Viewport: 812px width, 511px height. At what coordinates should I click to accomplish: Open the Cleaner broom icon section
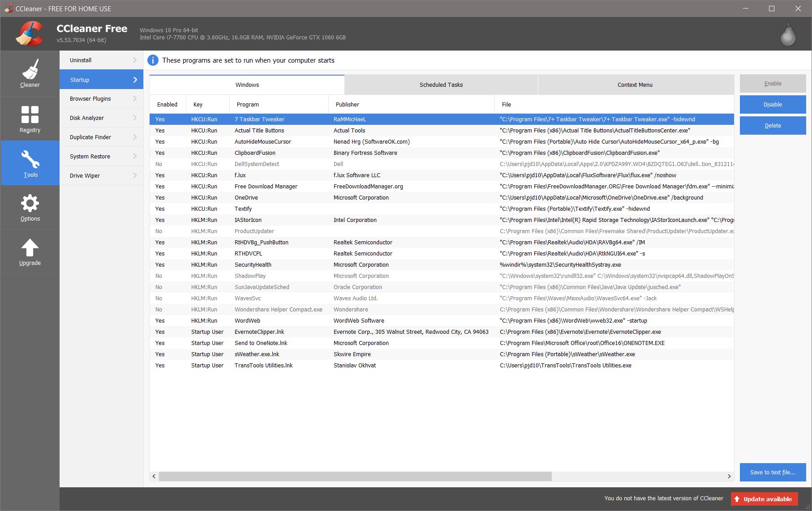tap(30, 73)
